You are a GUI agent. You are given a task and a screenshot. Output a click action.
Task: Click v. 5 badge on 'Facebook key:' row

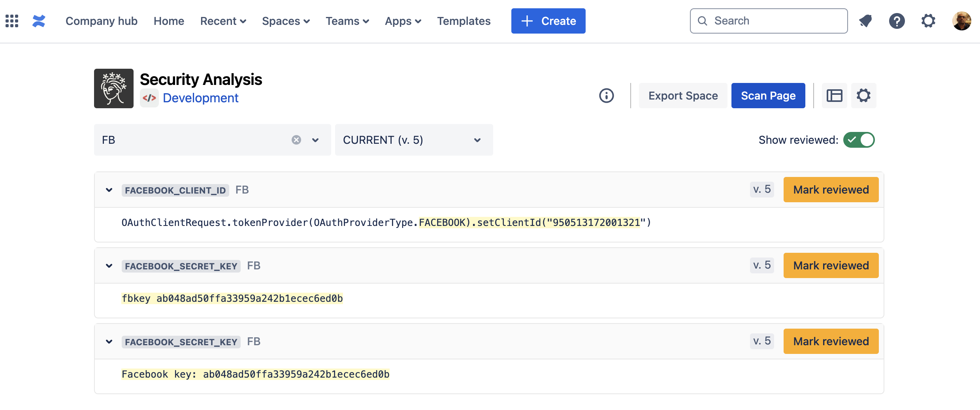pyautogui.click(x=762, y=341)
